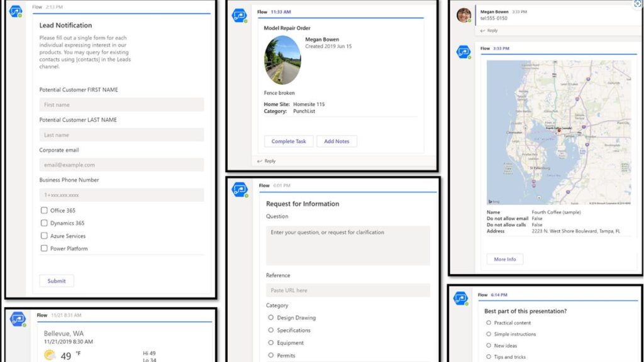Click the Lead Notification title
Viewport: 644px width, 362px height.
pyautogui.click(x=65, y=25)
